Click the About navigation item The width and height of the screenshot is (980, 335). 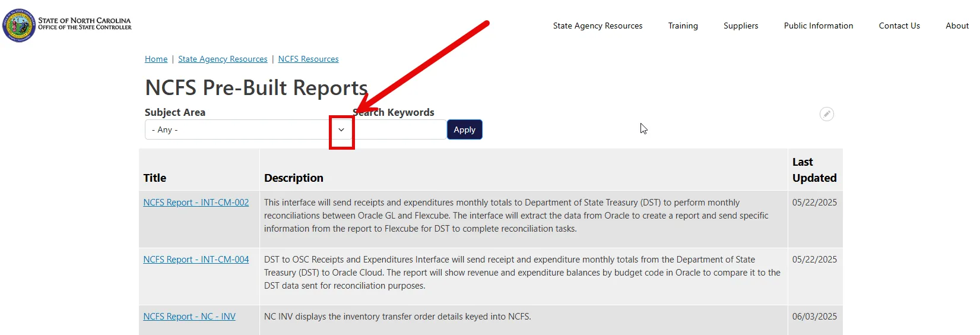(956, 26)
